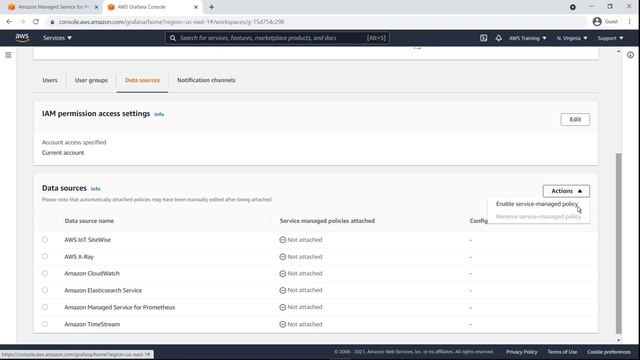Open a new browser tab with plus icon
Viewport: 640px width, 360px height.
211,7
